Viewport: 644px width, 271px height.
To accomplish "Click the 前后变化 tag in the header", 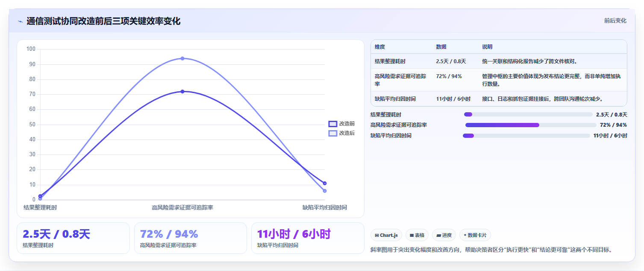I will point(615,20).
